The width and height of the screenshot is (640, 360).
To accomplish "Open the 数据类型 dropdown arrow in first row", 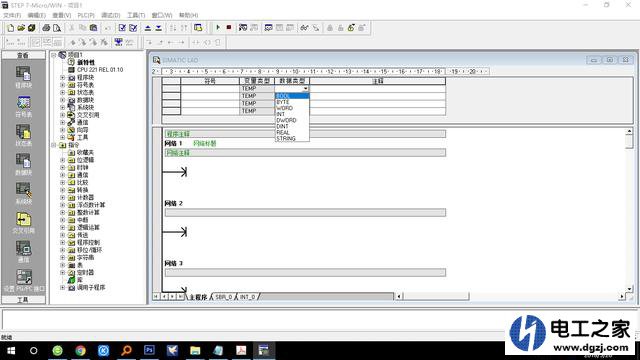I will coord(305,89).
